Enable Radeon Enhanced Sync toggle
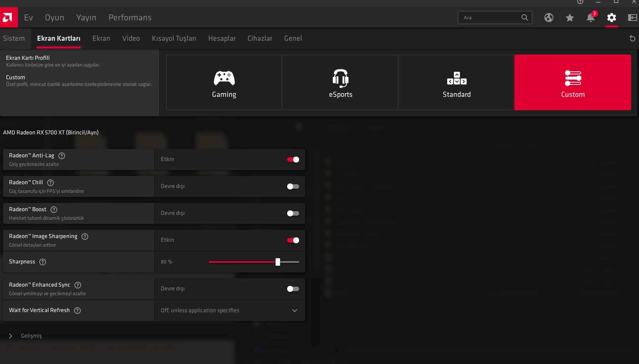The width and height of the screenshot is (639, 364). pos(293,289)
